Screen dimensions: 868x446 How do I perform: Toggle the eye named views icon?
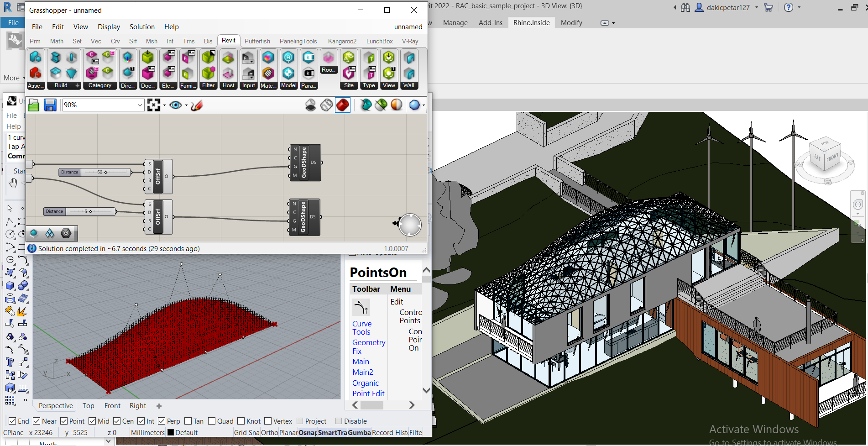click(x=175, y=105)
